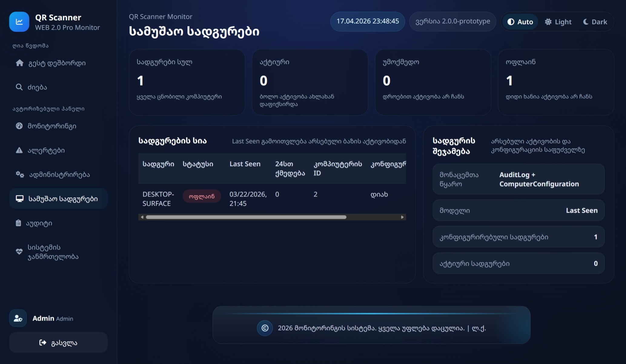Viewport: 626px width, 364px height.
Task: Click the QR Scanner Monitor breadcrumb text
Action: pyautogui.click(x=161, y=17)
